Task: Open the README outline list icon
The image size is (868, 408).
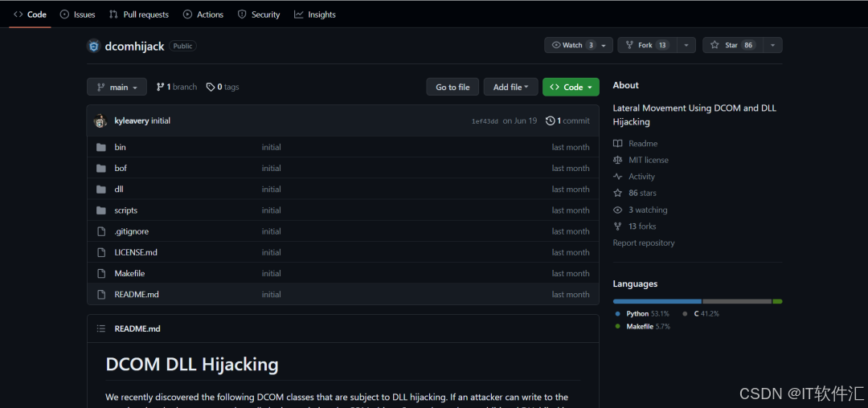Action: pos(100,328)
